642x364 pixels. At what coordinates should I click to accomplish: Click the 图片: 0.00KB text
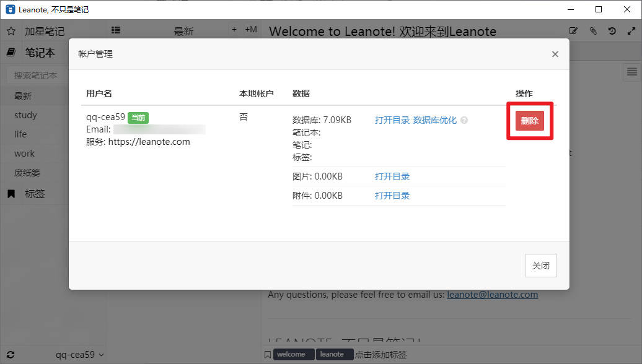[x=317, y=176]
